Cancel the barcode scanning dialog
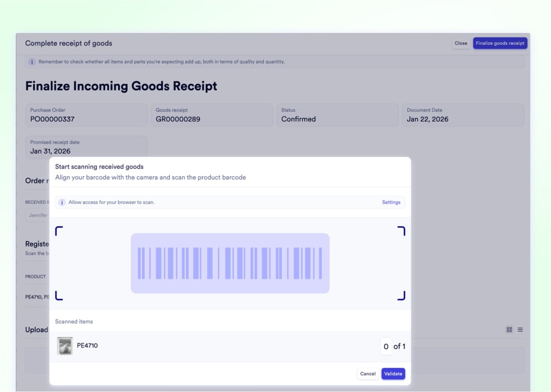 pos(367,374)
